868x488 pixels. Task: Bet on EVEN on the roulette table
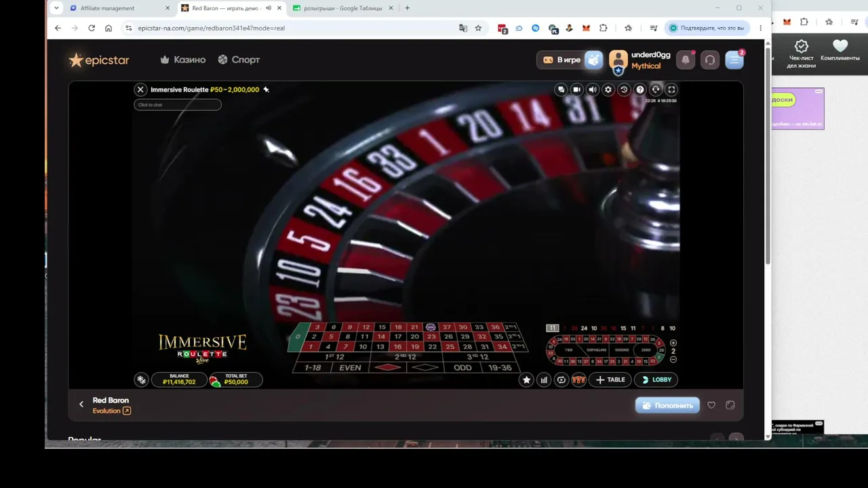(x=350, y=367)
